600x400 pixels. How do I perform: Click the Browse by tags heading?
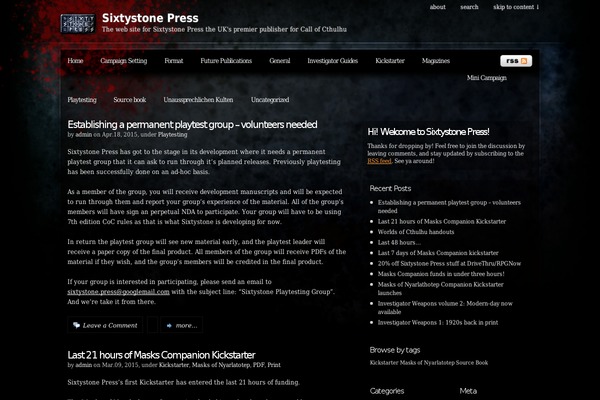point(395,350)
